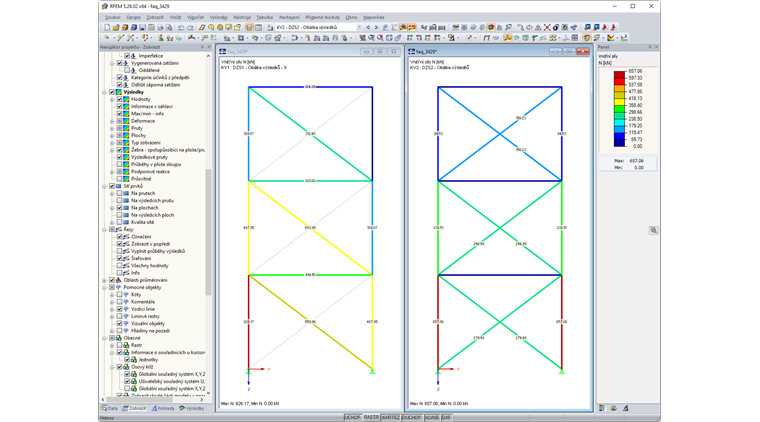Uncheck Informace v záhlaví checkbox

[119, 107]
